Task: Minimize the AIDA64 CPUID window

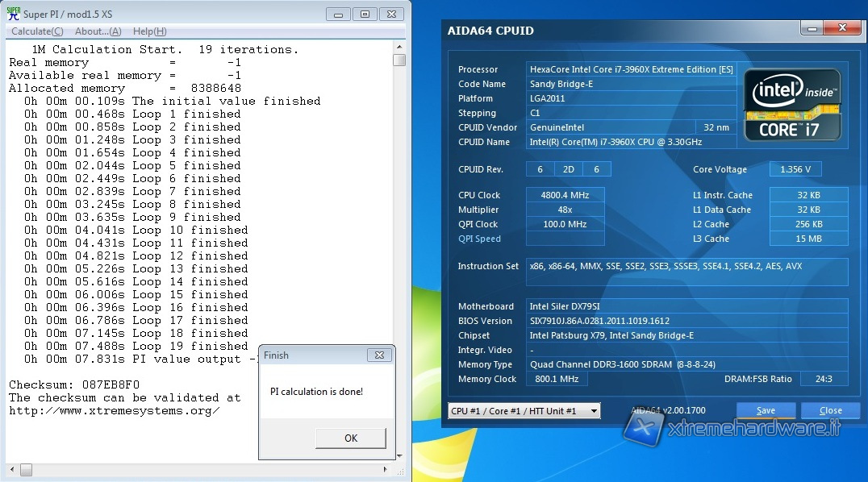Action: coord(812,28)
